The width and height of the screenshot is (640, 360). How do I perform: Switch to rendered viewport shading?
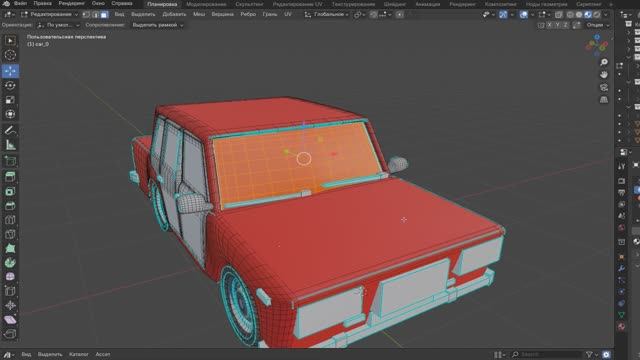coord(596,14)
